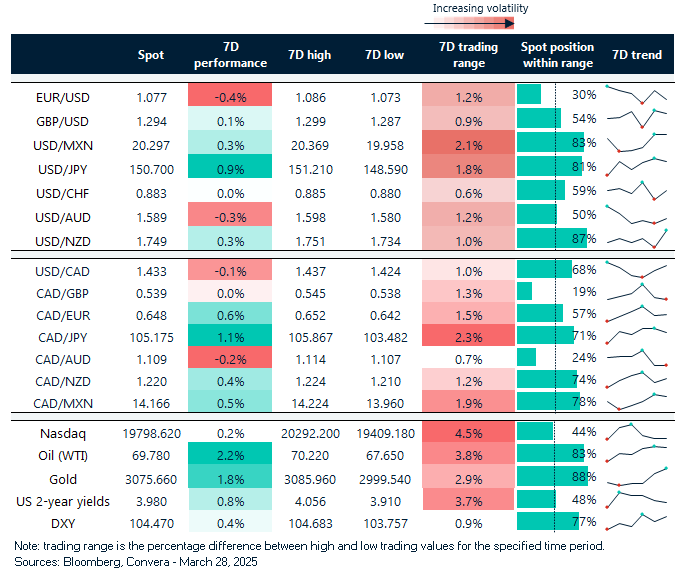The image size is (679, 579).
Task: Click the EUR/USD -0.4% red performance cell
Action: pos(229,95)
